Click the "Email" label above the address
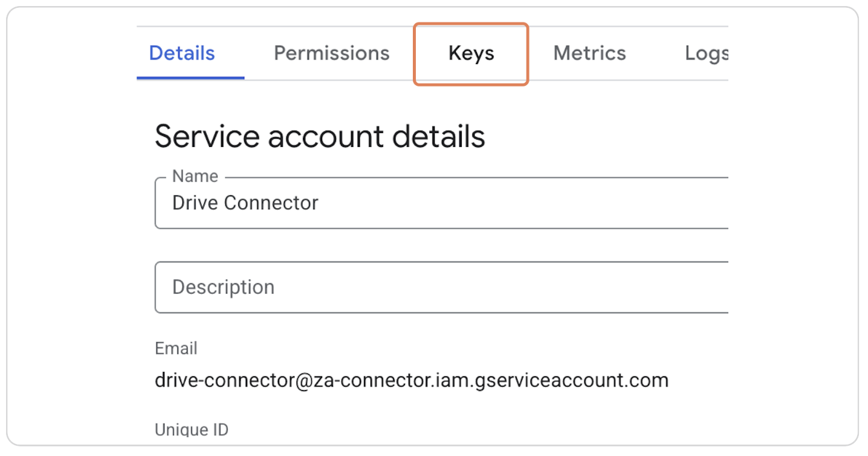868x456 pixels. [x=176, y=348]
